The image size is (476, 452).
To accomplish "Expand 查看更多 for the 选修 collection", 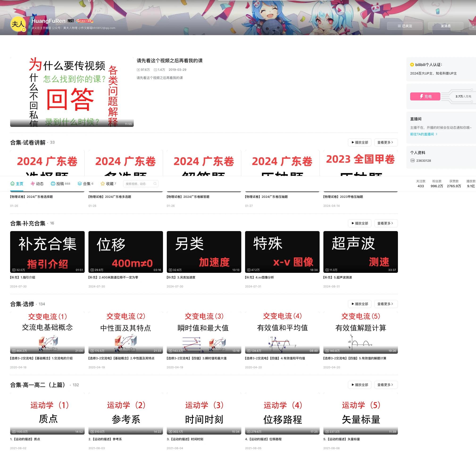I will click(x=386, y=304).
